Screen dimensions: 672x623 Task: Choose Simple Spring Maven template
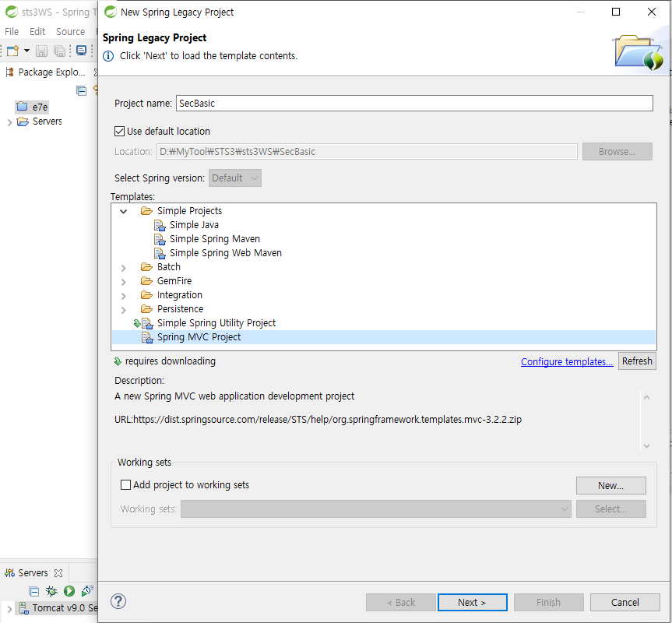(215, 239)
